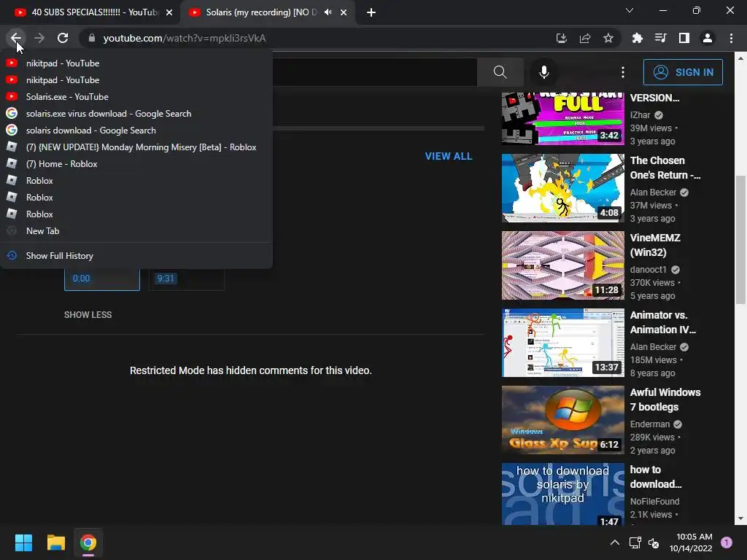This screenshot has width=747, height=560.
Task: Toggle the Chrome side panel icon
Action: click(684, 38)
